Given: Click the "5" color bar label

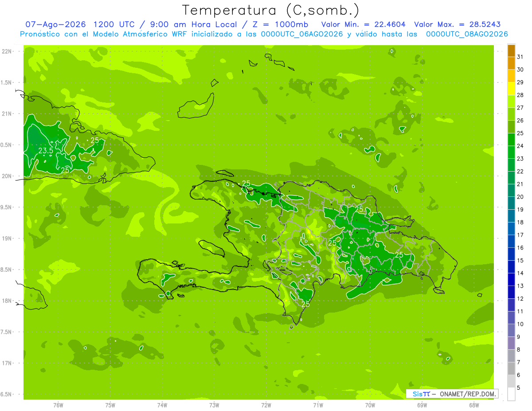Looking at the screenshot, I should pyautogui.click(x=519, y=388).
